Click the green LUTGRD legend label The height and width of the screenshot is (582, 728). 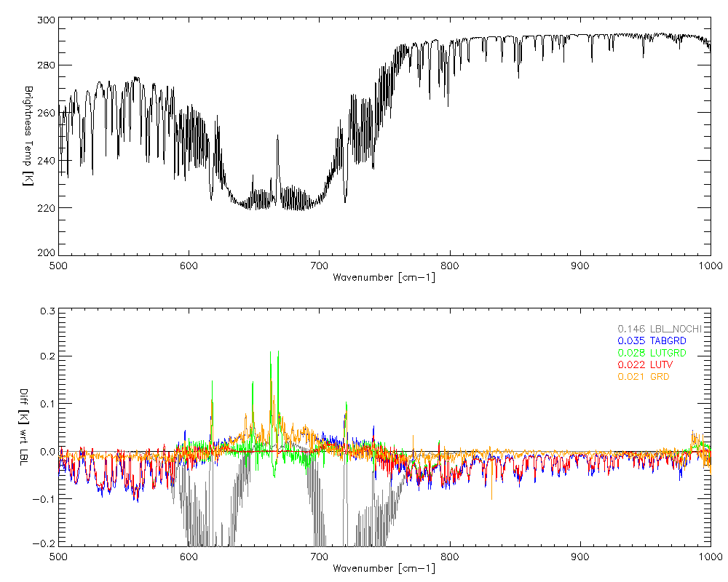coord(652,353)
